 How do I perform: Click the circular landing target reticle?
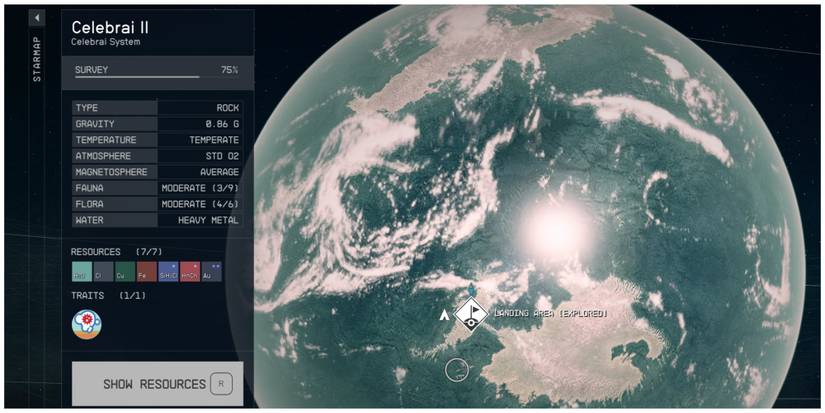tap(457, 370)
